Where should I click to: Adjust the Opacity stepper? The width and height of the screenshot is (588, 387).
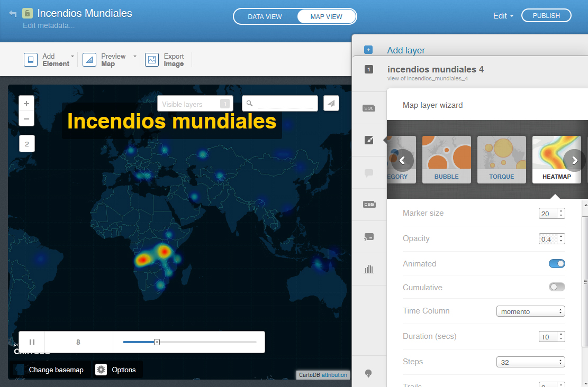point(561,238)
